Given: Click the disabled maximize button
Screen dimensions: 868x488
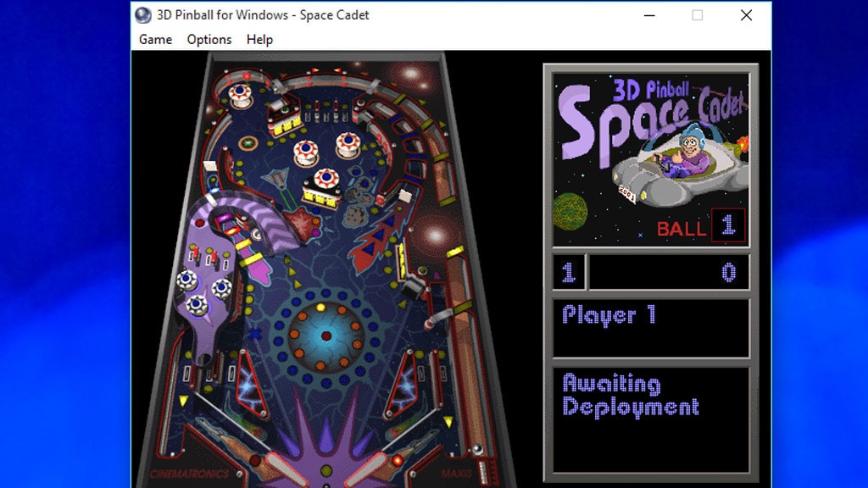Looking at the screenshot, I should pos(698,15).
